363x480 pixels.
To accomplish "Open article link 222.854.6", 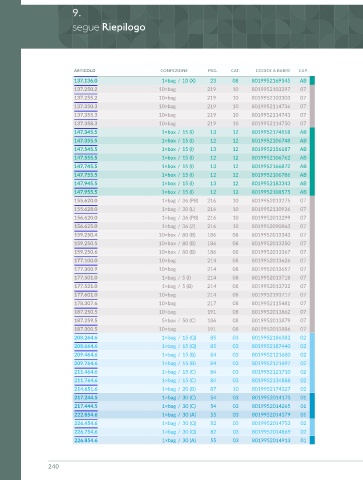I will (x=86, y=415).
